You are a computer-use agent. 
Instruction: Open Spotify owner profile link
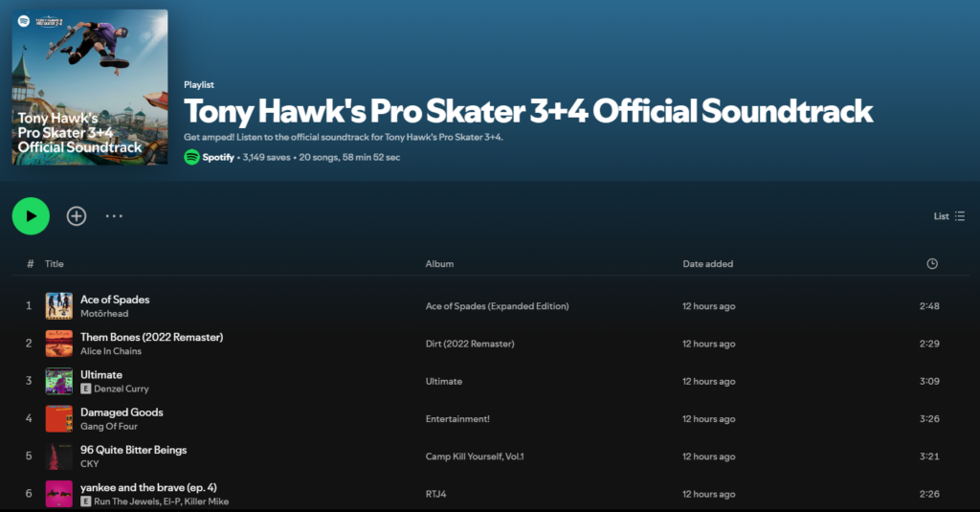point(217,157)
